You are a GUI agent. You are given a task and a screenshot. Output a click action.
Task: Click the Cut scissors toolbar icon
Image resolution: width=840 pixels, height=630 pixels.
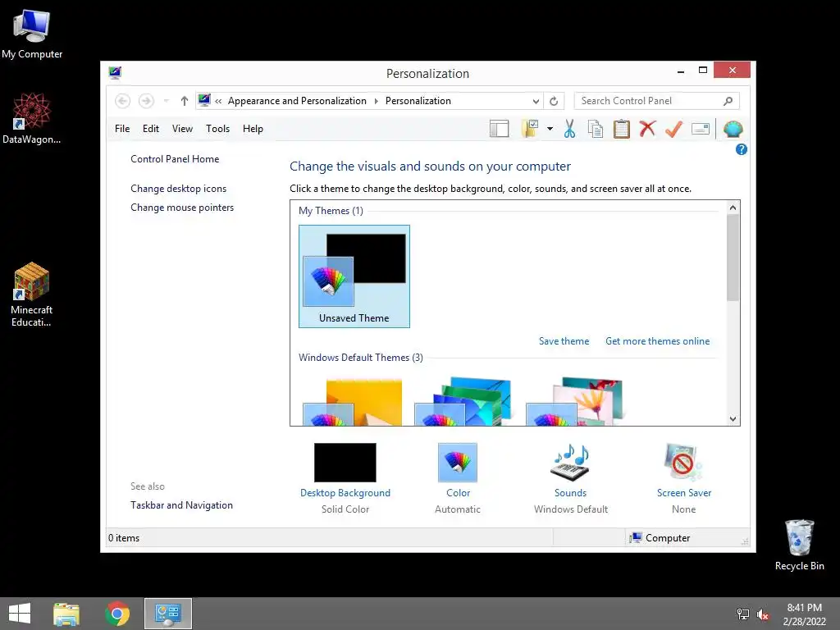coord(569,129)
